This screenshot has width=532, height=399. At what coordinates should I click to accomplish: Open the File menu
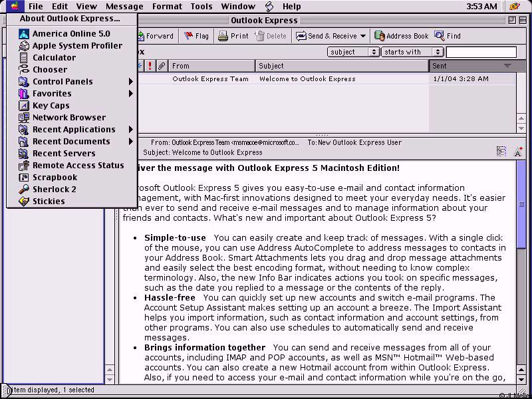36,6
